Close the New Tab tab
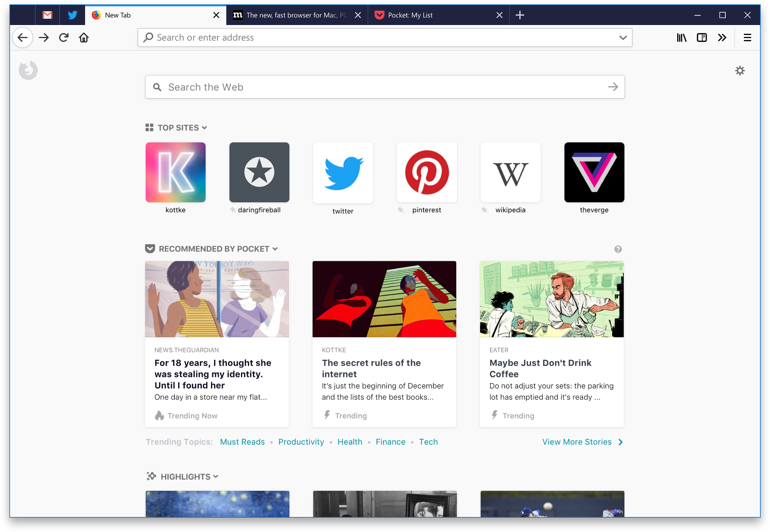 [x=216, y=15]
